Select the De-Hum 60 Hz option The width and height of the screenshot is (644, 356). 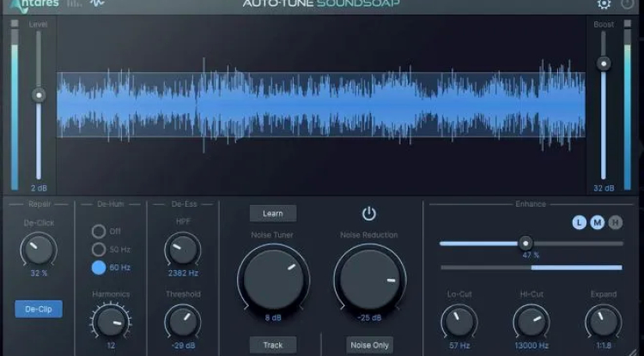[x=99, y=268]
